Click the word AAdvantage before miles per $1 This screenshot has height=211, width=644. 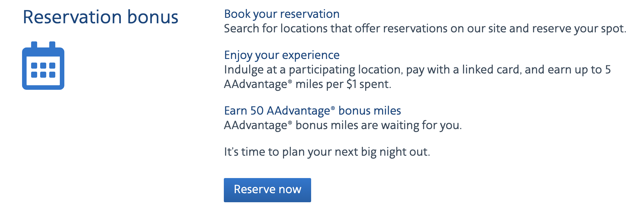(x=256, y=84)
